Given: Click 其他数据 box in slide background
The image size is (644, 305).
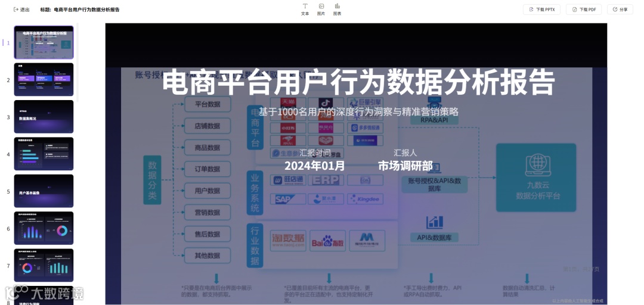Looking at the screenshot, I should (208, 256).
